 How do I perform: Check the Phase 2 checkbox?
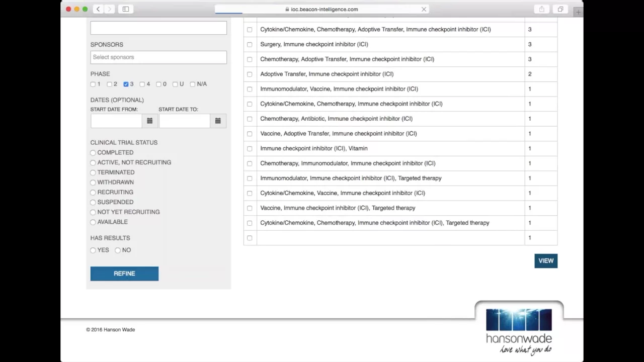point(109,84)
